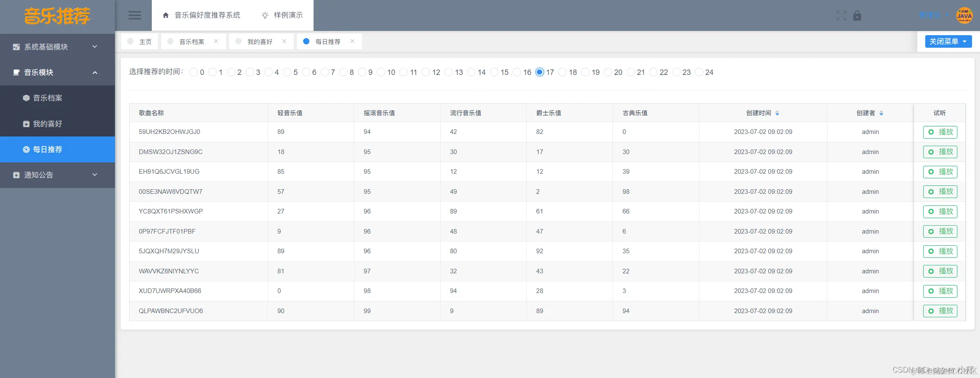The width and height of the screenshot is (980, 378).
Task: Open the username dropdown beside avatar
Action: pyautogui.click(x=934, y=15)
